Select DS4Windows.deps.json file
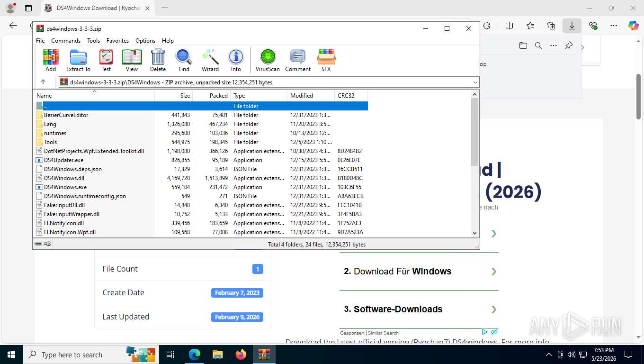The height and width of the screenshot is (364, 644). click(201, 169)
